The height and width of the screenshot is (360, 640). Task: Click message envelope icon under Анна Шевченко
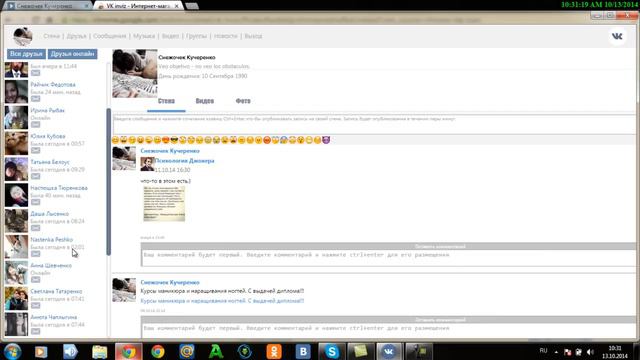click(36, 280)
